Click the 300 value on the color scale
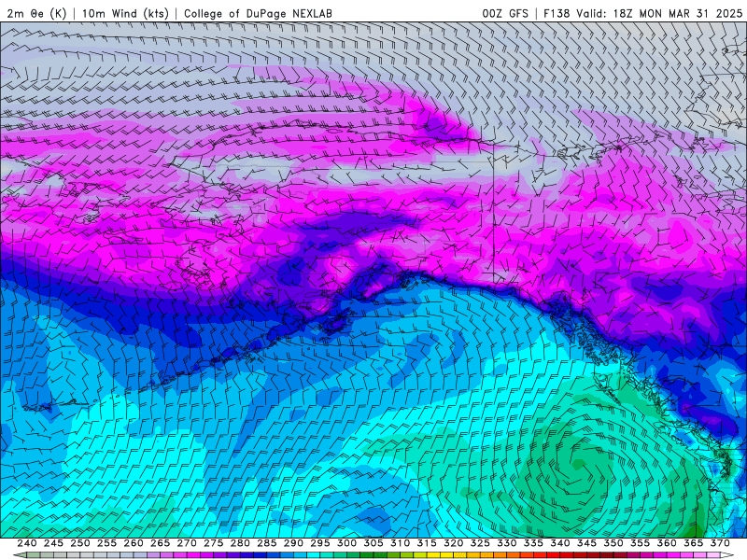 (346, 543)
